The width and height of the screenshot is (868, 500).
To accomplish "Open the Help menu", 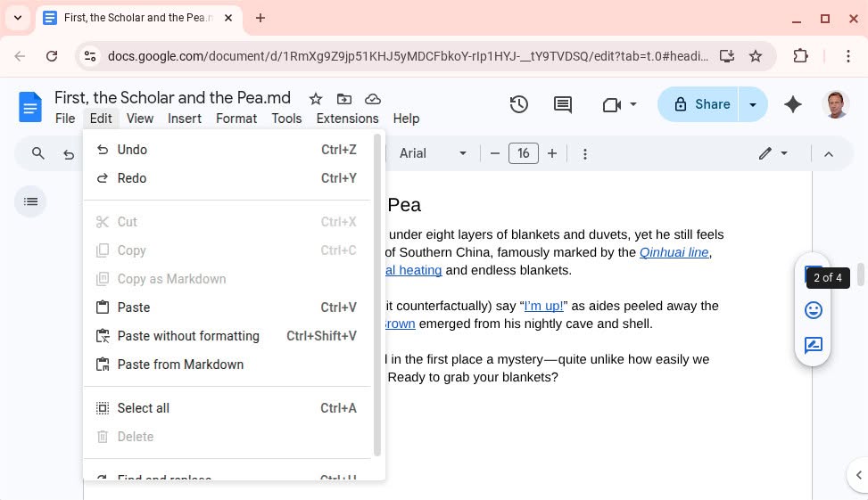I will 406,119.
